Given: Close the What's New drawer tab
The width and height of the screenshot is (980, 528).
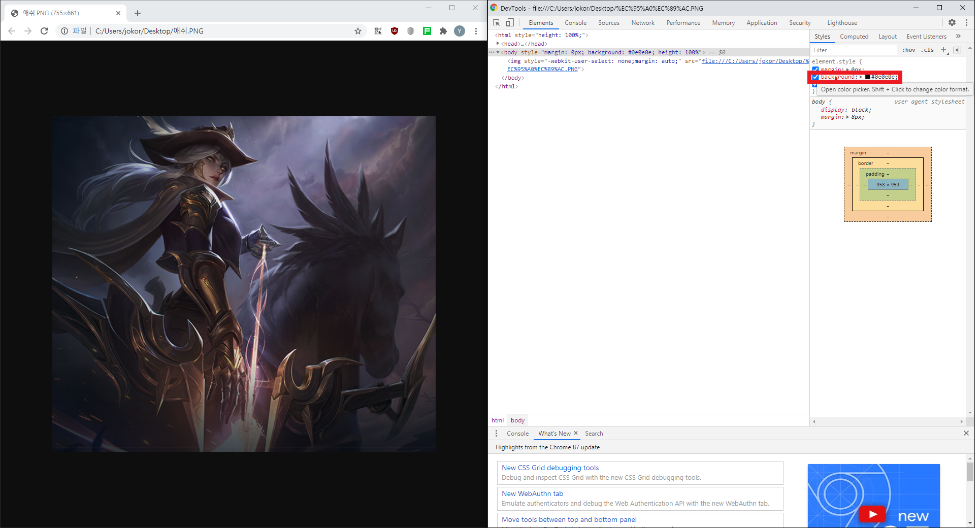Looking at the screenshot, I should 576,433.
